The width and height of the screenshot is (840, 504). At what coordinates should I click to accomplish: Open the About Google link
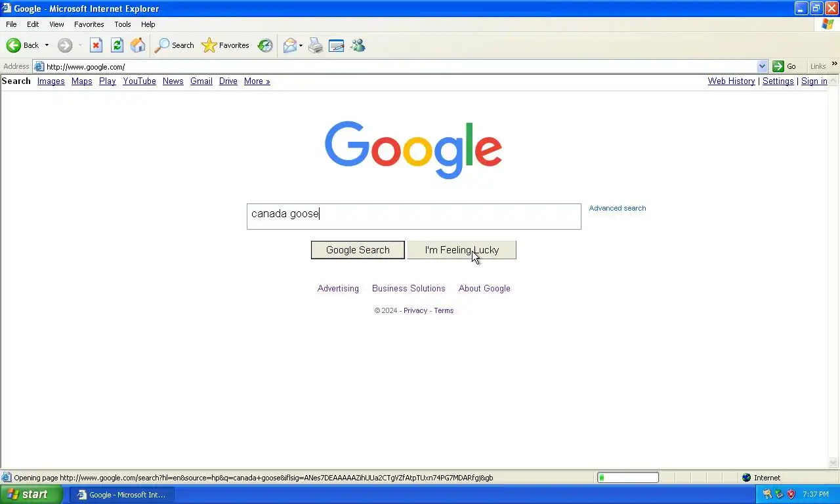pos(484,289)
